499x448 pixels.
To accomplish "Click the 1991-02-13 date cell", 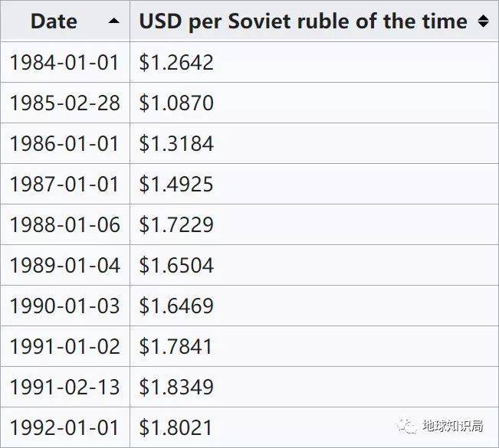I will coord(65,387).
